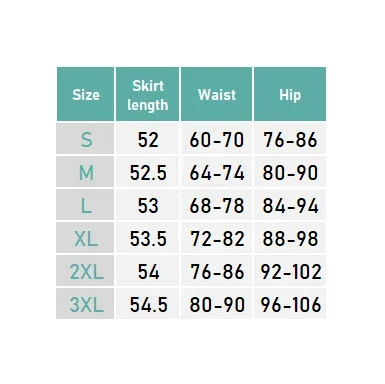
Task: Choose the XL size row label
Action: coord(85,238)
